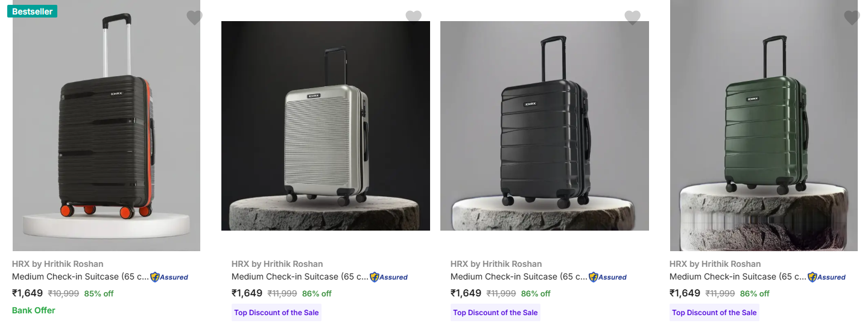Wishlist the black and orange suitcase with heart

click(x=194, y=18)
